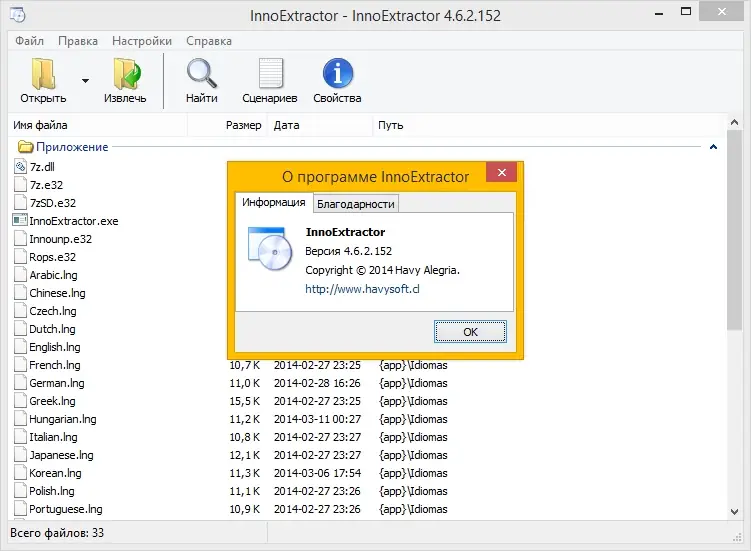The width and height of the screenshot is (751, 551).
Task: Sort by Путь column header
Action: pos(548,125)
